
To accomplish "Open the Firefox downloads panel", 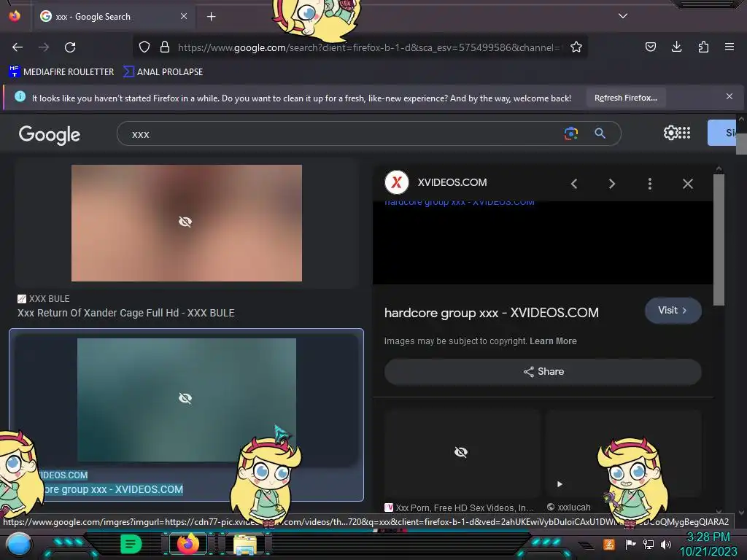I will (676, 47).
